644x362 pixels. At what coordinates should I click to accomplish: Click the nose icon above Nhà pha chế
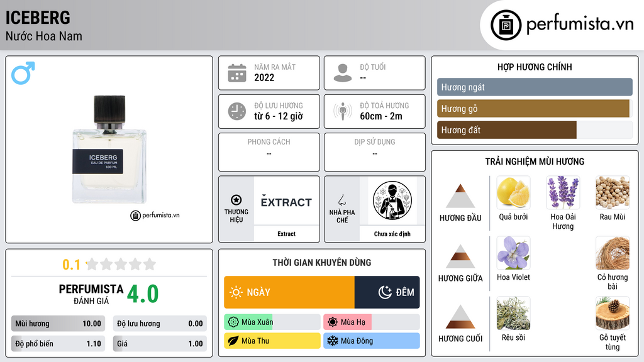341,200
